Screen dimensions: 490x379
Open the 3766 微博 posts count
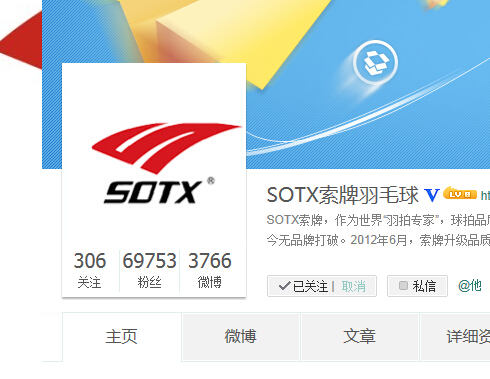pos(210,270)
